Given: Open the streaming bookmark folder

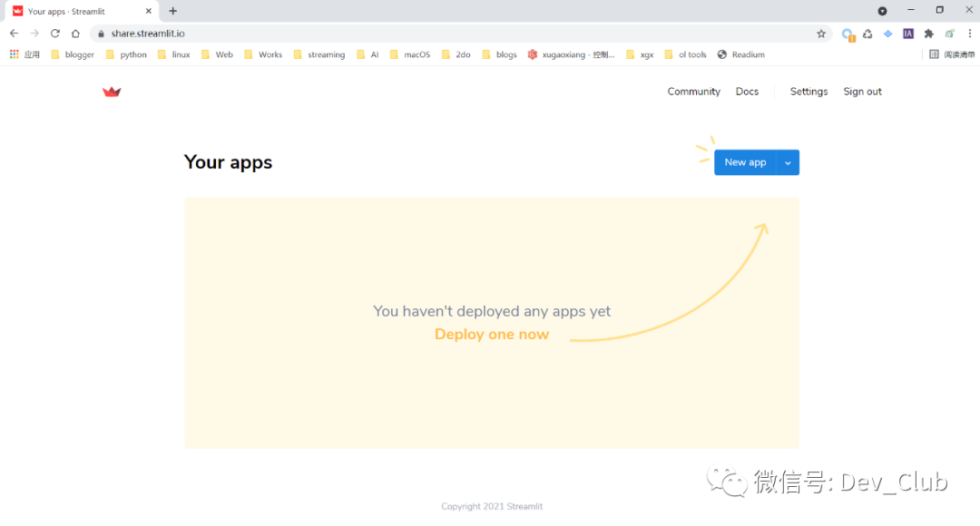Looking at the screenshot, I should (x=318, y=54).
